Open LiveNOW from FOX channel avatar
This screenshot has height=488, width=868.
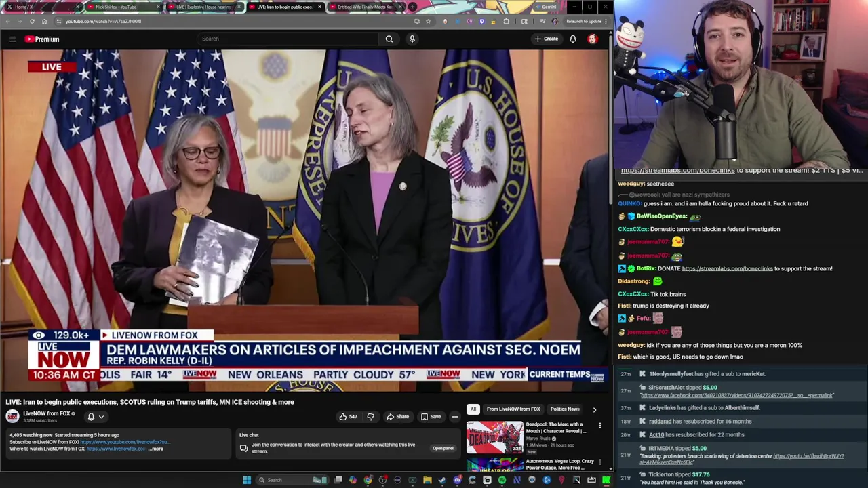[12, 416]
